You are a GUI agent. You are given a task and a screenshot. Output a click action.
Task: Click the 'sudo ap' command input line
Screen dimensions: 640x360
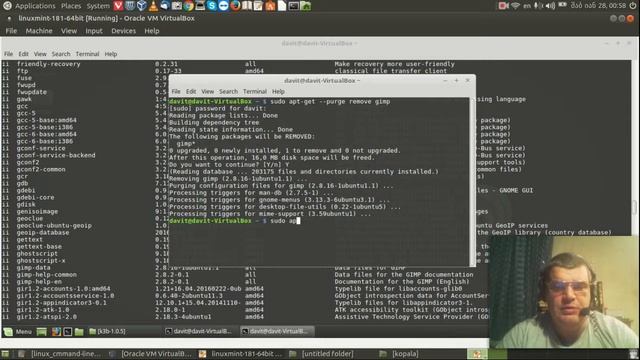tap(234, 221)
